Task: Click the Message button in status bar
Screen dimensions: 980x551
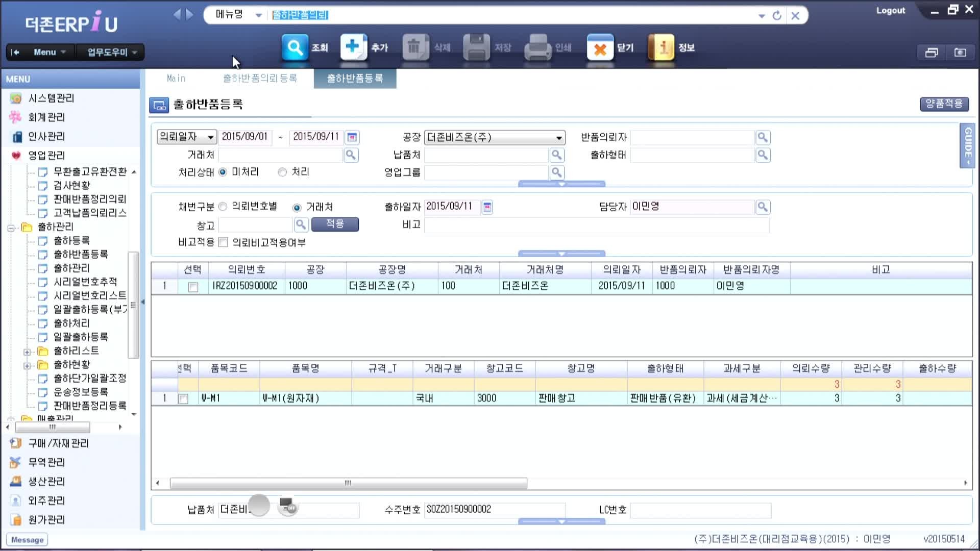Action: 27,540
